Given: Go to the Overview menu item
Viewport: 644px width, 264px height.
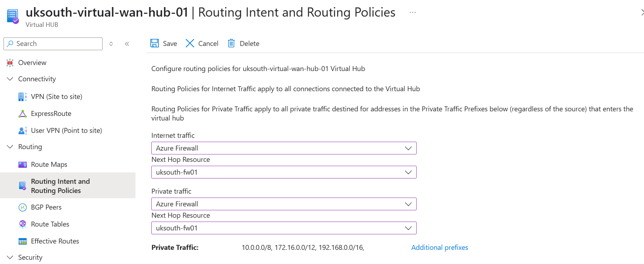Looking at the screenshot, I should pos(32,63).
